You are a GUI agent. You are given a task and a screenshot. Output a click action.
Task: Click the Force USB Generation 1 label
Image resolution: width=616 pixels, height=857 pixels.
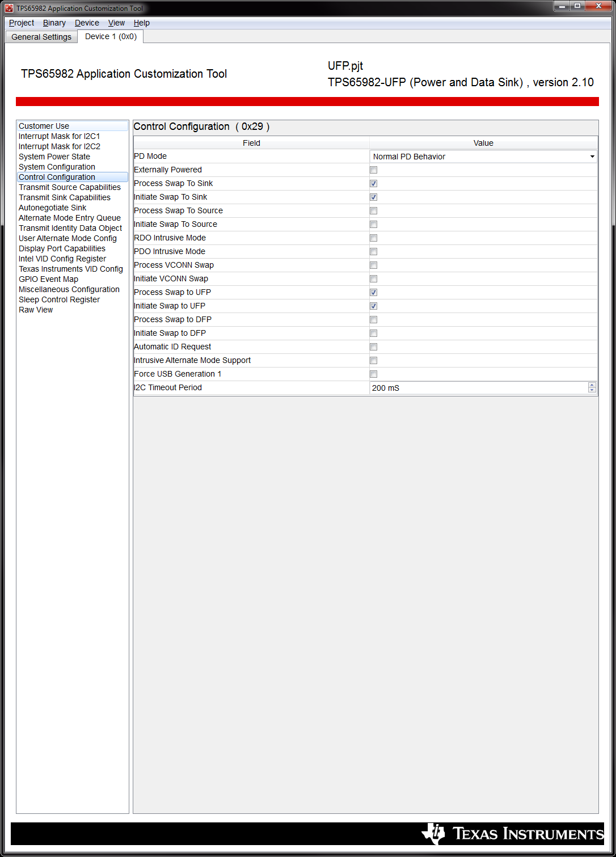click(x=178, y=374)
